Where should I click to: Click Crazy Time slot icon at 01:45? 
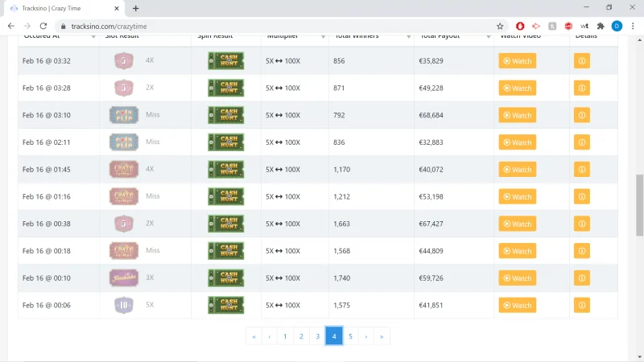click(124, 169)
